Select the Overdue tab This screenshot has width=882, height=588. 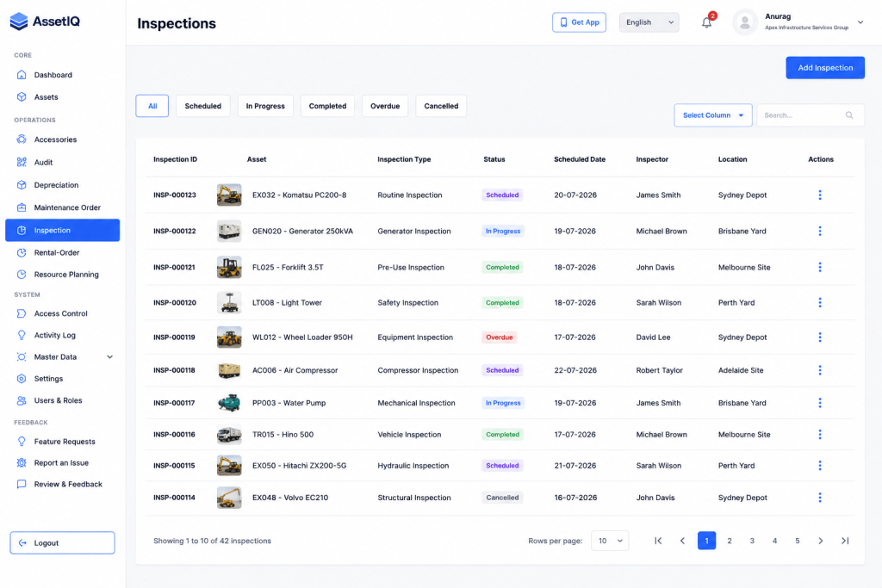[x=385, y=106]
